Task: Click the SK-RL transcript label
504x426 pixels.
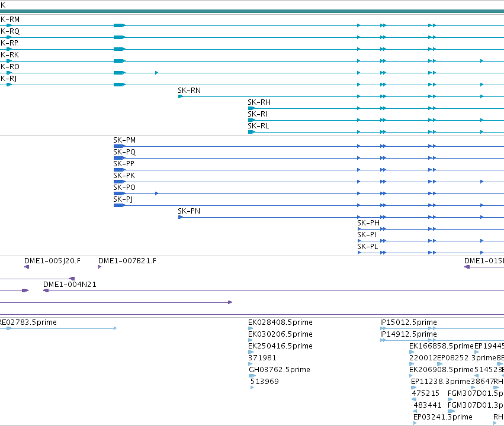Action: (258, 126)
